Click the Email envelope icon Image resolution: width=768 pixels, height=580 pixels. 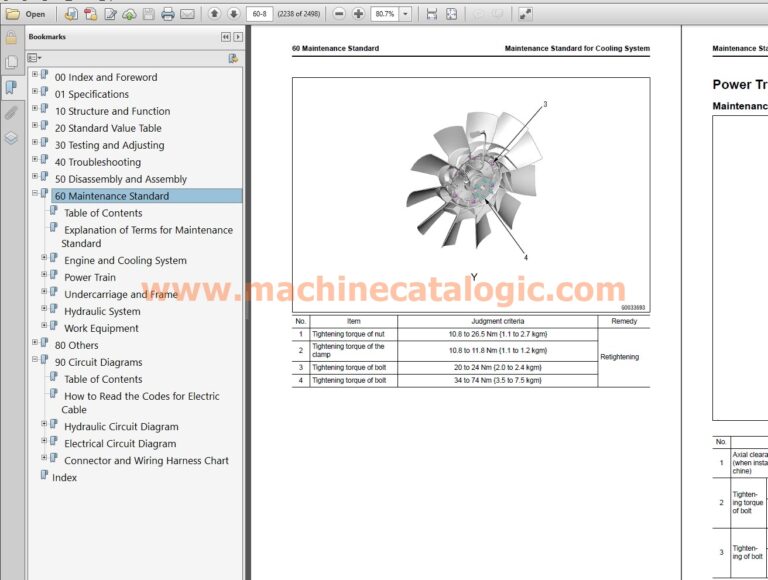point(187,14)
